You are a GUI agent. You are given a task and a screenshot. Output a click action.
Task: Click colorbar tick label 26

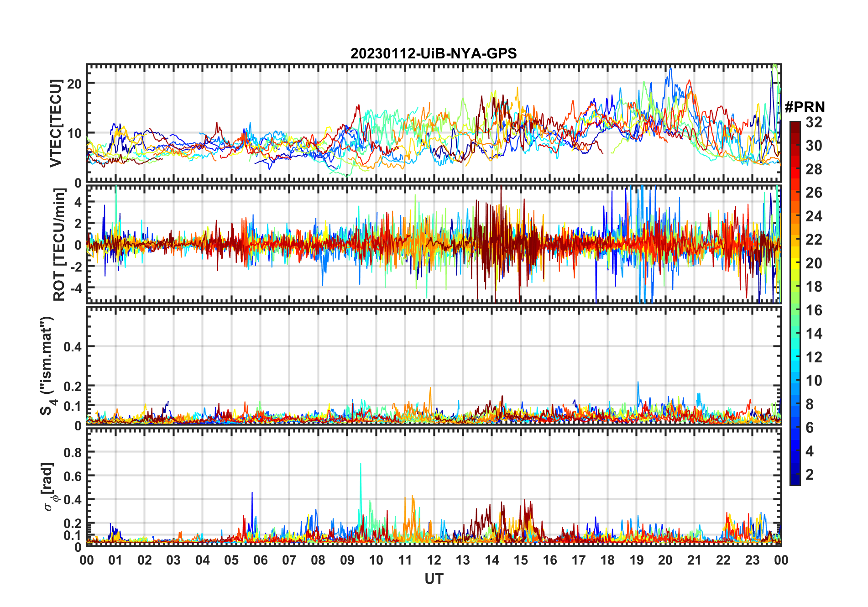(814, 193)
